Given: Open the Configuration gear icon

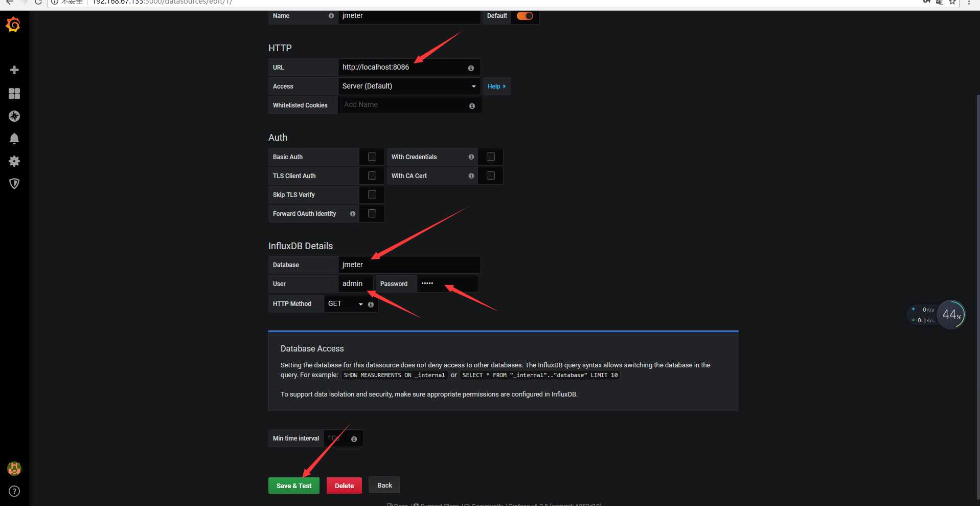Looking at the screenshot, I should click(14, 161).
